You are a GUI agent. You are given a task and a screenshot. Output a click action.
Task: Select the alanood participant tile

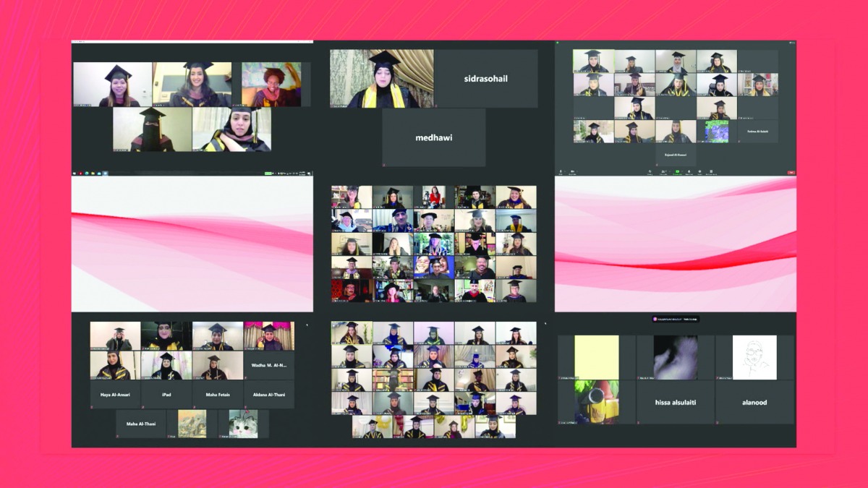pos(754,402)
